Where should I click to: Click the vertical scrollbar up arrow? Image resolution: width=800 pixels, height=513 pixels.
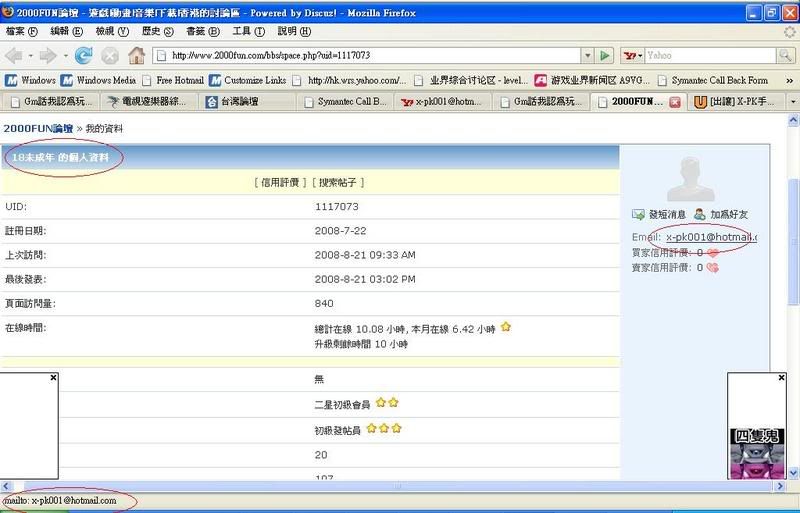[793, 120]
